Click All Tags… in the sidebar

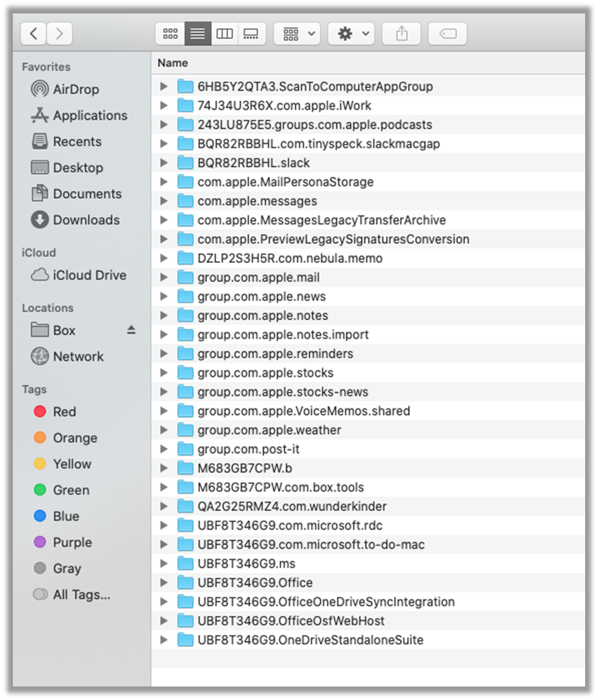tap(81, 595)
